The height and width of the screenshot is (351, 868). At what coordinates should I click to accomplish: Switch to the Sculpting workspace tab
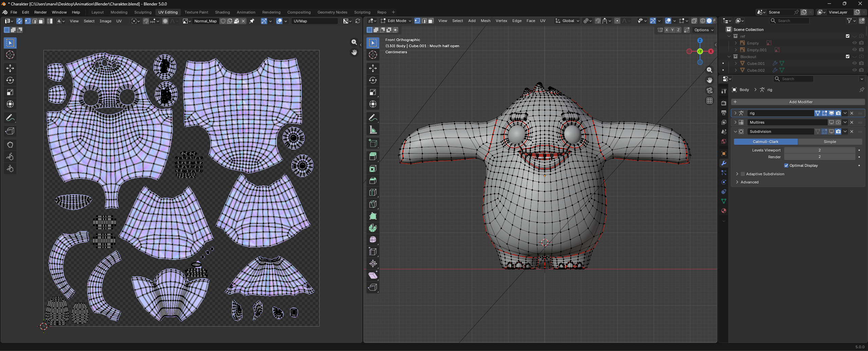pyautogui.click(x=143, y=12)
